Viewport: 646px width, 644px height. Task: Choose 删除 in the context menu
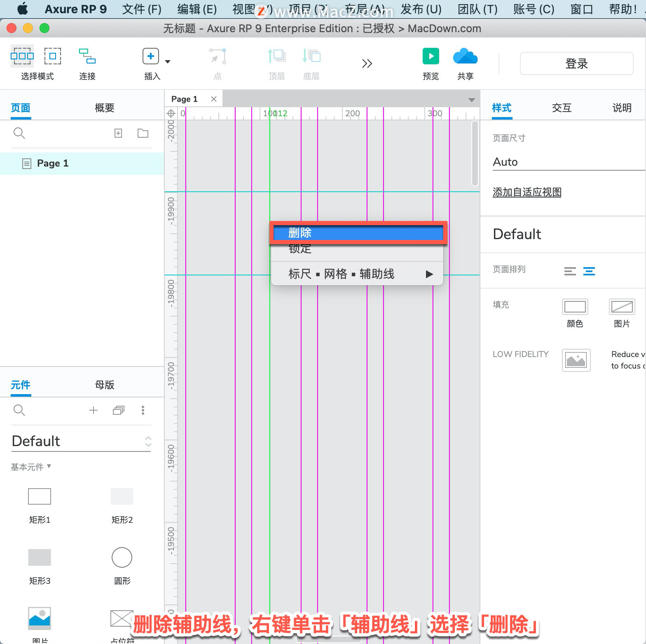358,233
